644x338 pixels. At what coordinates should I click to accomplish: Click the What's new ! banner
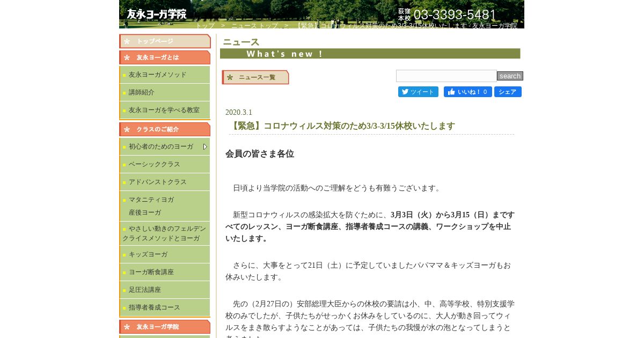pyautogui.click(x=370, y=54)
